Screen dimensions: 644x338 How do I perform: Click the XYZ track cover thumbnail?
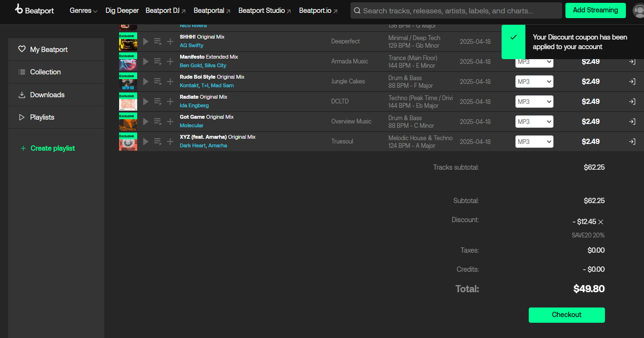point(128,141)
